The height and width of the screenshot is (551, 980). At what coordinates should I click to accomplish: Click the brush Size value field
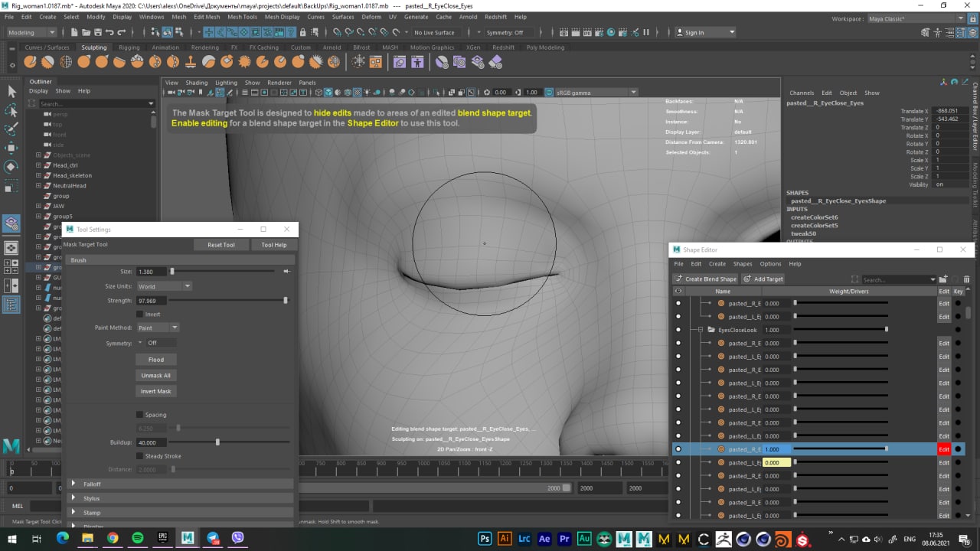tap(152, 272)
